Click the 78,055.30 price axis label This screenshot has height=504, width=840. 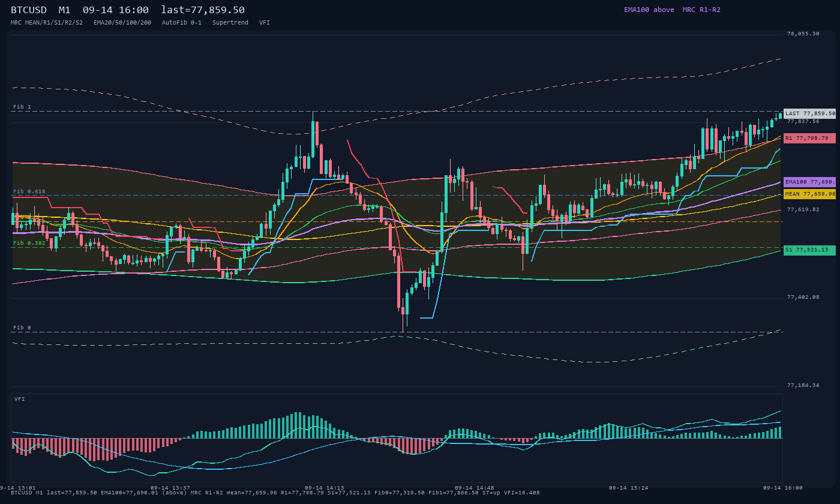click(803, 34)
